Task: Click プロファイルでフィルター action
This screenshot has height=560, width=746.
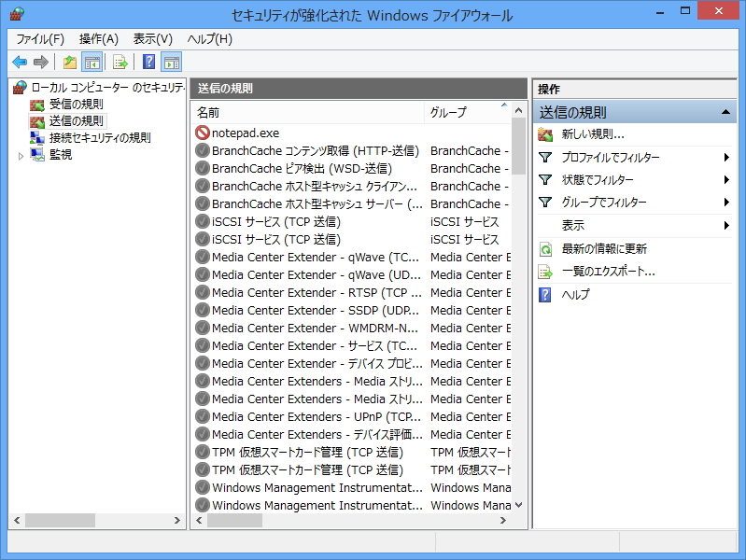Action: [611, 157]
